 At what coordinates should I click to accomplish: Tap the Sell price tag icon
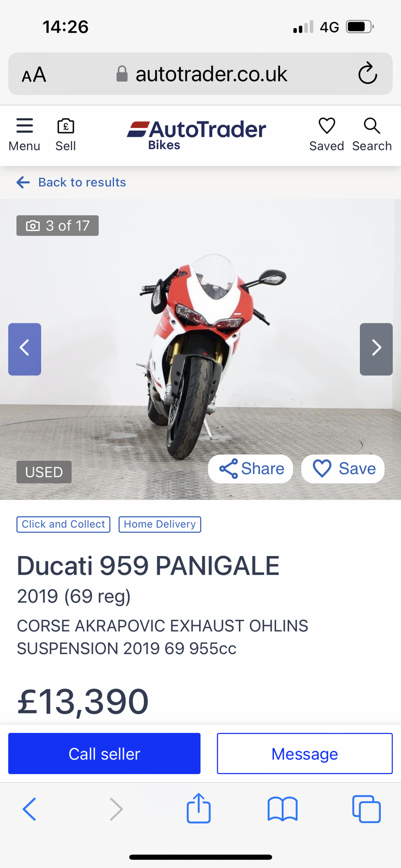click(66, 126)
